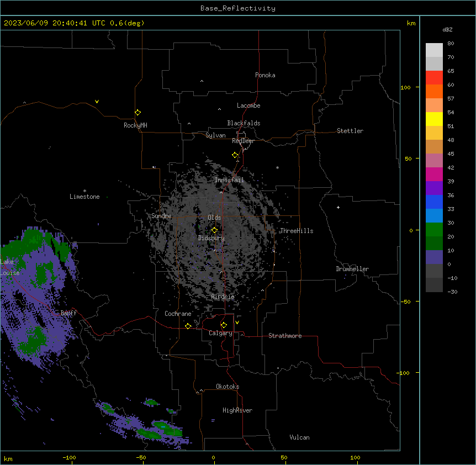Click the 0 tick label on bottom axis
The height and width of the screenshot is (465, 476).
213,457
